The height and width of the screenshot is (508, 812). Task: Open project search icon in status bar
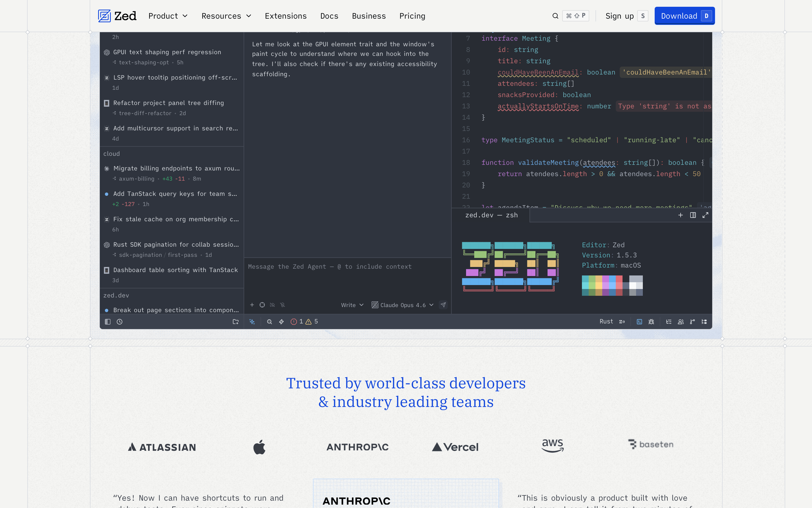coord(269,321)
